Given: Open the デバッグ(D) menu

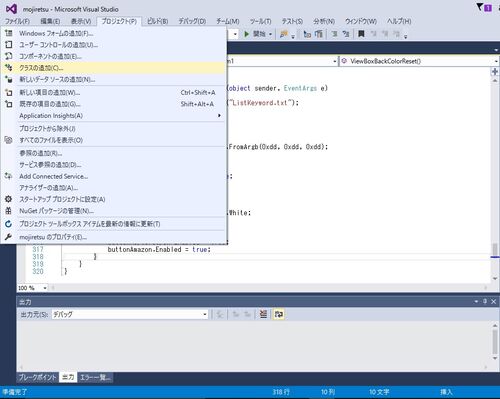Looking at the screenshot, I should point(192,21).
